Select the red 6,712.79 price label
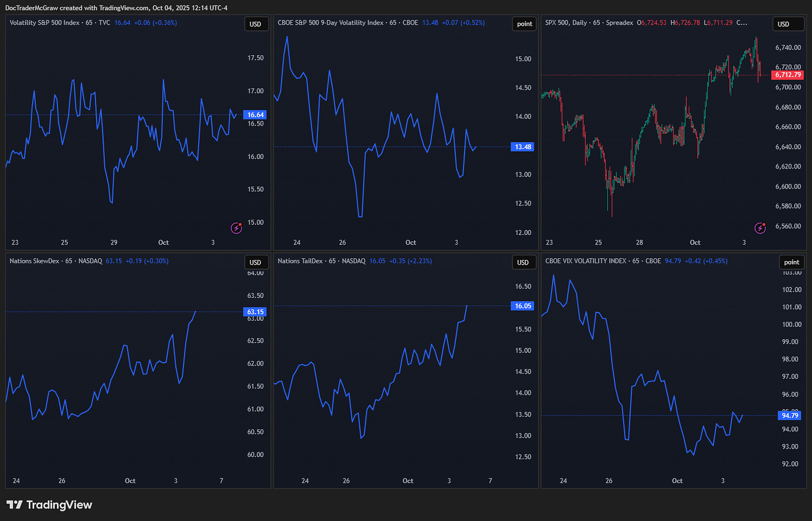 point(787,75)
